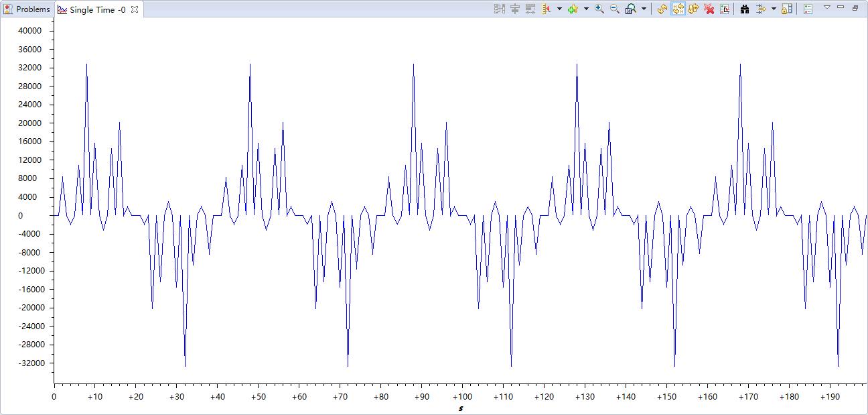Image resolution: width=868 pixels, height=415 pixels.
Task: Zoom out on the graph
Action: click(613, 9)
